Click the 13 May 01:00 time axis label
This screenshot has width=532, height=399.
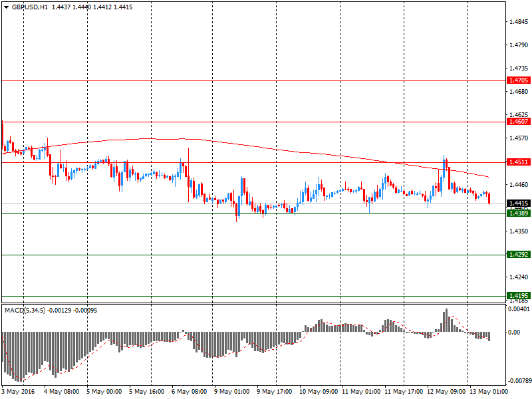coord(489,392)
